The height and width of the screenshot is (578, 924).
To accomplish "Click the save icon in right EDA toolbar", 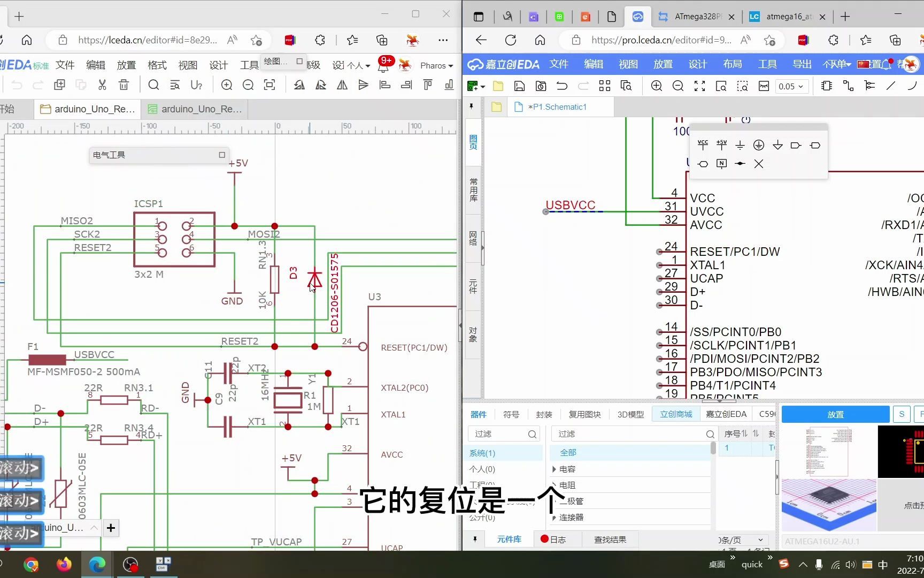I will [x=519, y=86].
